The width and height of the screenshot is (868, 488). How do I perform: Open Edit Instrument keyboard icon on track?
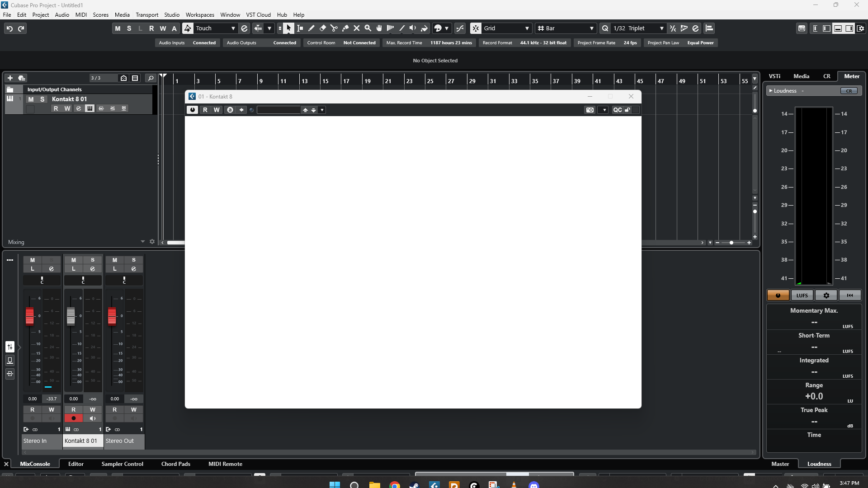(x=90, y=108)
